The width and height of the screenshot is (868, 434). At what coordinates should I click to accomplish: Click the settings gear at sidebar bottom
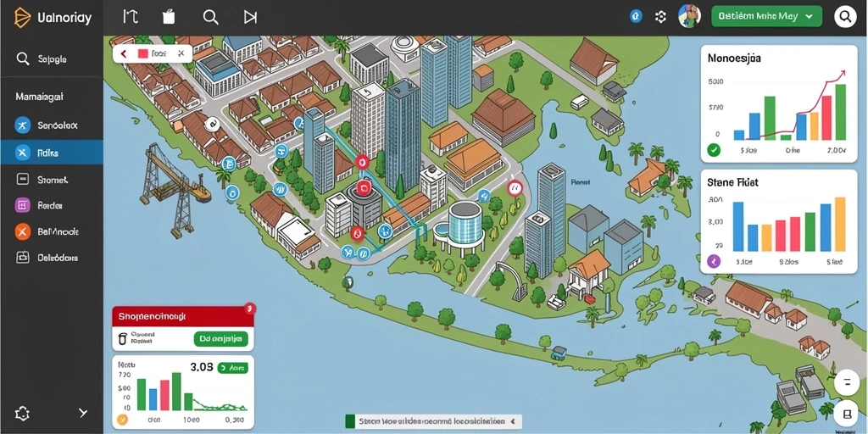click(x=23, y=413)
